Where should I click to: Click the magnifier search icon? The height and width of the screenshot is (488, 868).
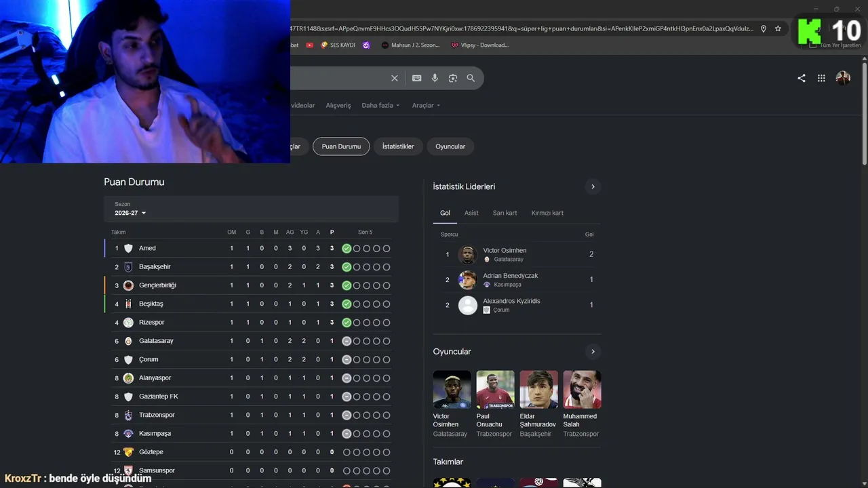pos(471,78)
